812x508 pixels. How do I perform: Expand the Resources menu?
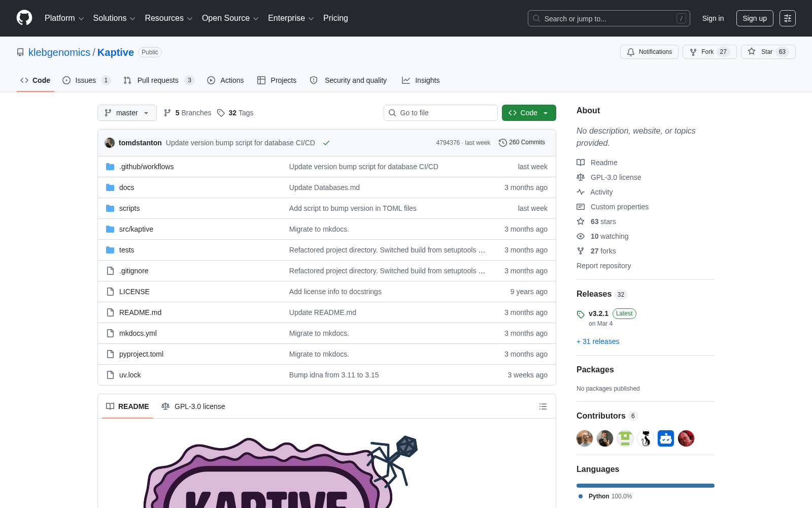click(x=168, y=18)
